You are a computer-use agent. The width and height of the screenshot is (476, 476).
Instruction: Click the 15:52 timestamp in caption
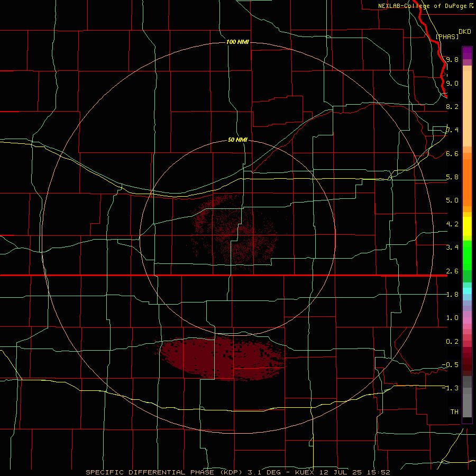pyautogui.click(x=379, y=472)
